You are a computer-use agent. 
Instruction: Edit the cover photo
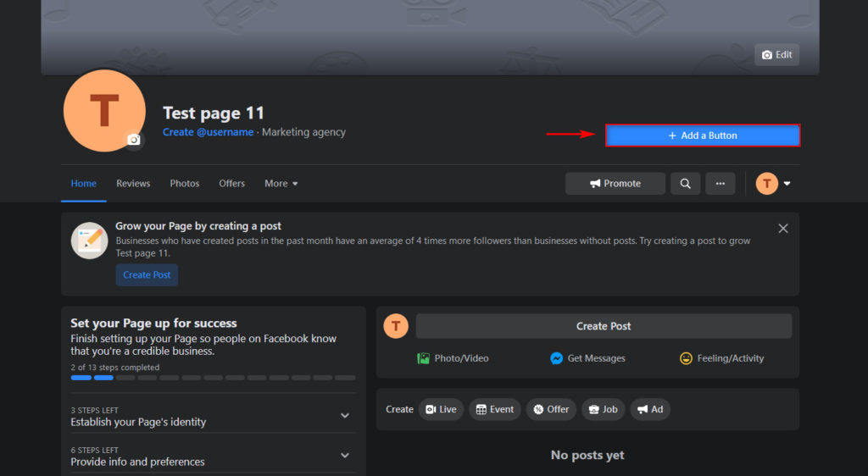coord(776,55)
